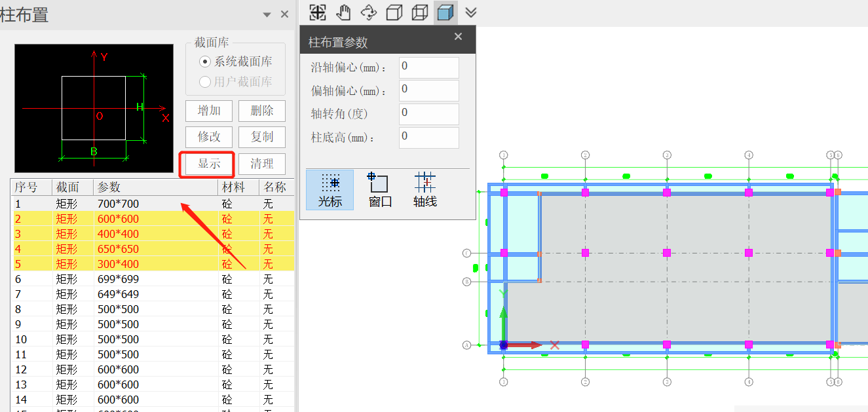Click the zoom extents view icon
The width and height of the screenshot is (868, 412).
318,12
